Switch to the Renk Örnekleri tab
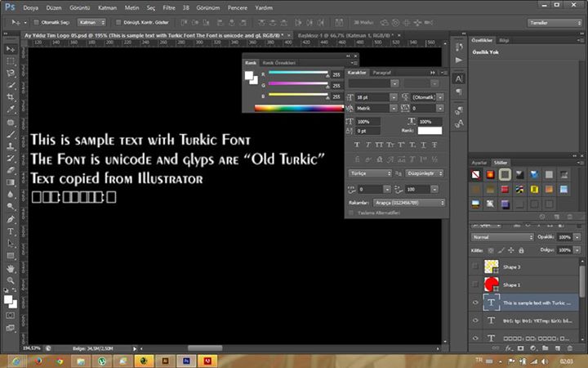Viewport: 588px width, 368px height. pyautogui.click(x=278, y=62)
